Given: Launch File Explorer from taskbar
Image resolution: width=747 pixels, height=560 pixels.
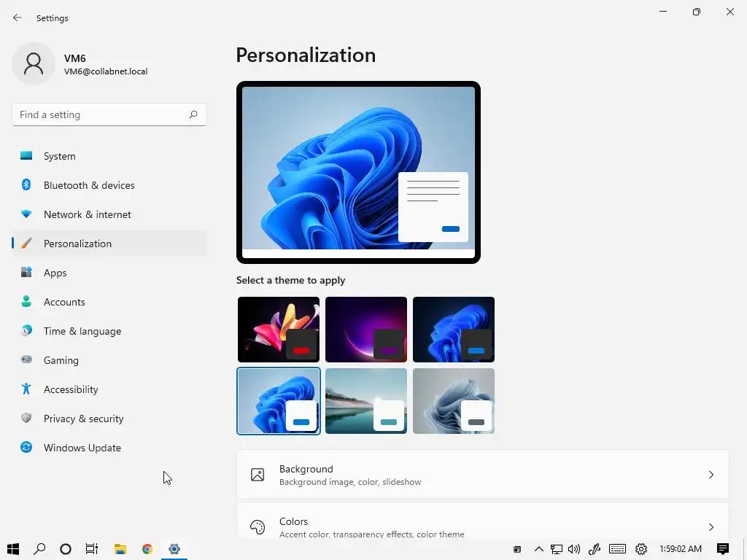Looking at the screenshot, I should (x=120, y=549).
